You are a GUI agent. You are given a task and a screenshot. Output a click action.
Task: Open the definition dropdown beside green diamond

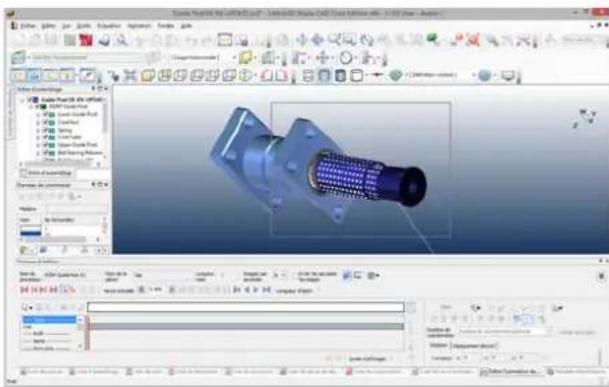tap(474, 75)
